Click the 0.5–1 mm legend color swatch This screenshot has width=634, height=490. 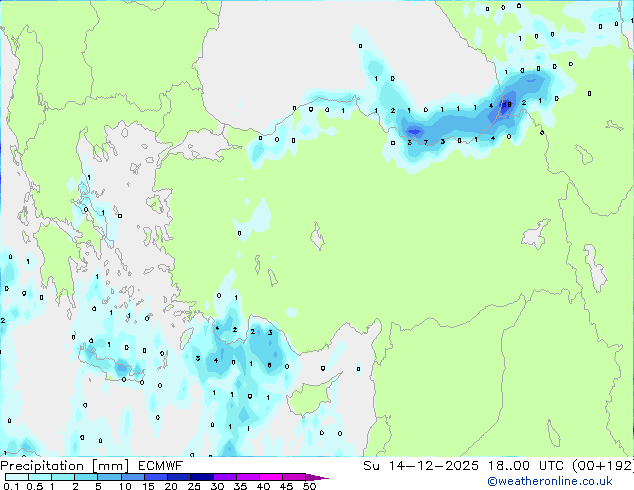[40, 477]
